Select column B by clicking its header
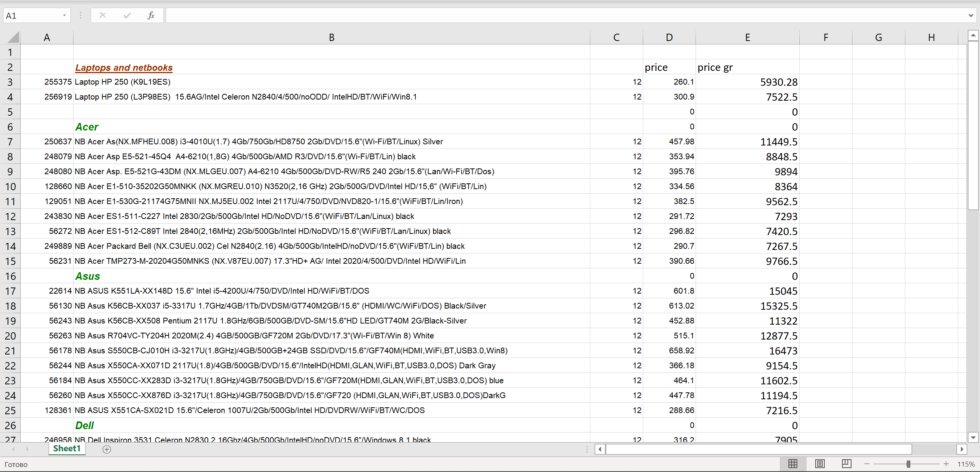 click(x=331, y=37)
